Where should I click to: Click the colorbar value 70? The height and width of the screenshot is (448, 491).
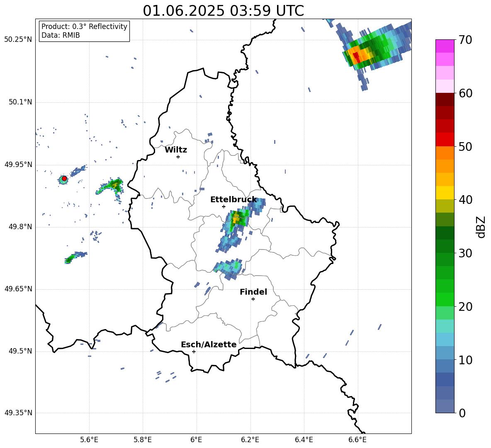(x=465, y=40)
